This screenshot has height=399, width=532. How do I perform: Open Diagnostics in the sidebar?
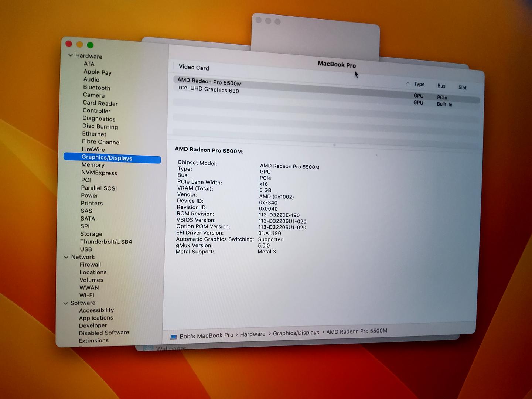point(99,119)
